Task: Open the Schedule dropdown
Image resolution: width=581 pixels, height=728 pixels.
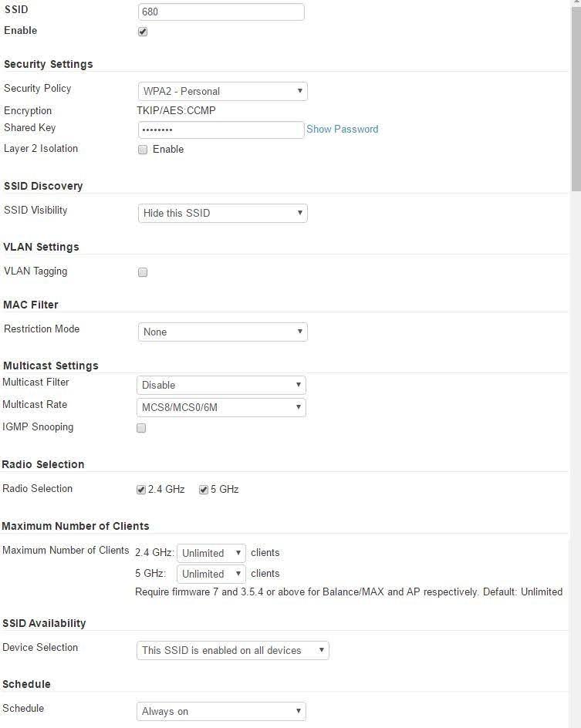Action: (x=221, y=711)
